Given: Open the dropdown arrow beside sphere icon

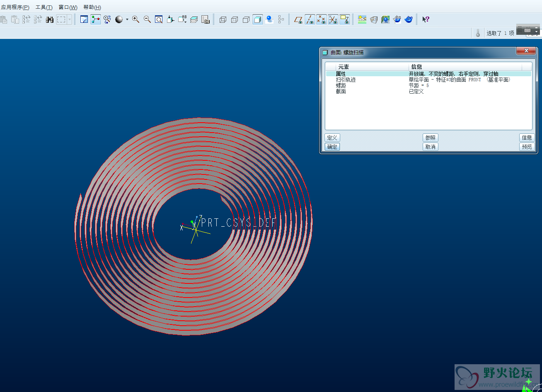Looking at the screenshot, I should tap(127, 19).
